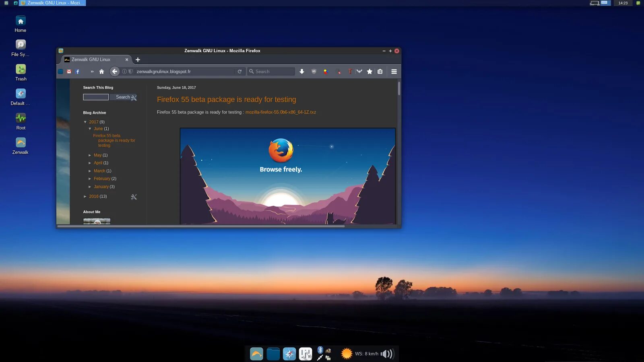Expand the February archive month

[90, 179]
